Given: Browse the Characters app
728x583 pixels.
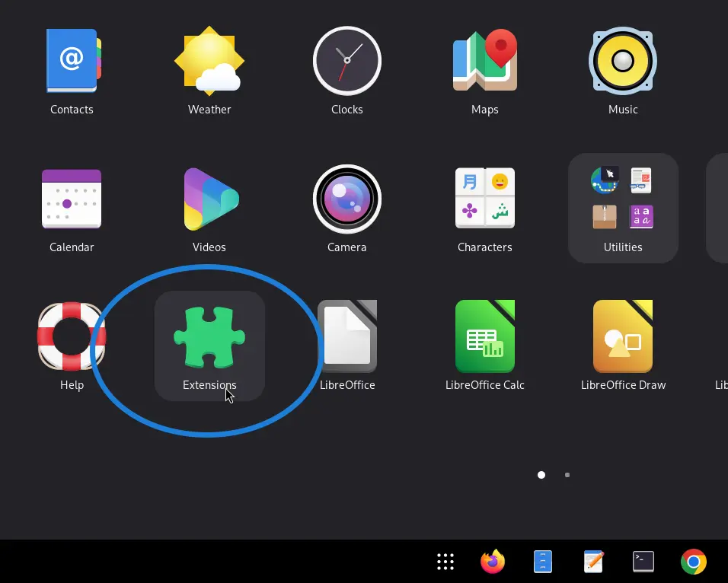Looking at the screenshot, I should pos(484,199).
